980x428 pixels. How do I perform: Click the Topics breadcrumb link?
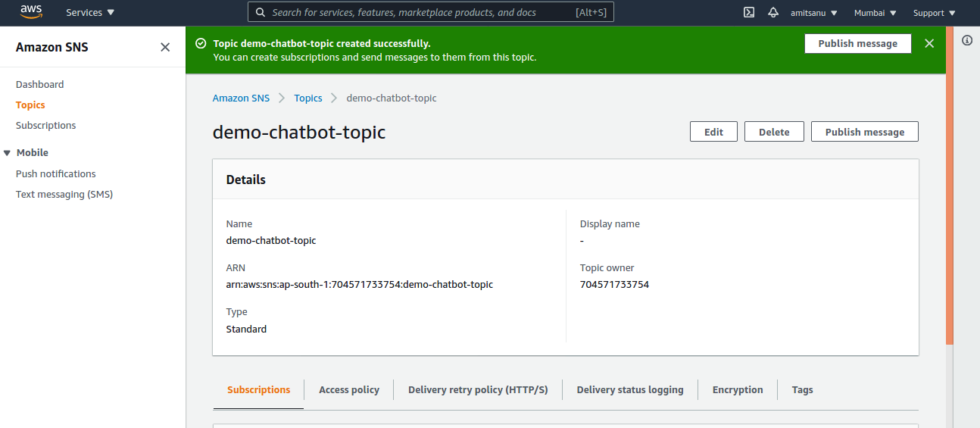tap(308, 98)
